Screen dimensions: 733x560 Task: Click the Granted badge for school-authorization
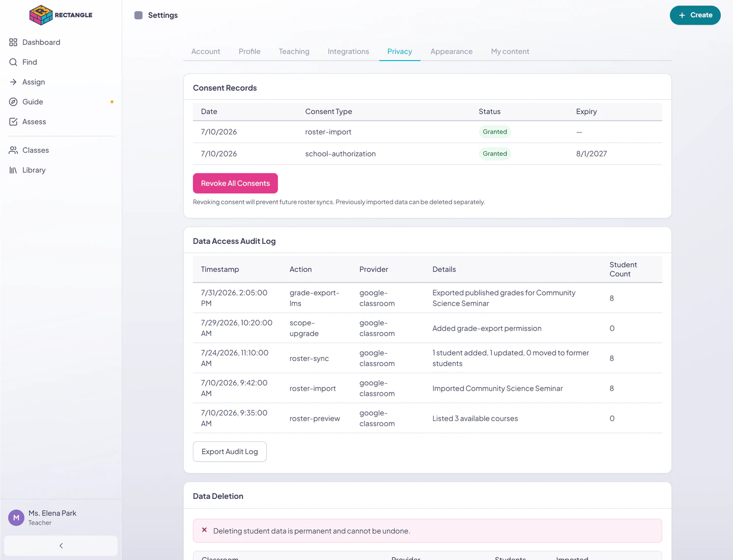(x=495, y=154)
